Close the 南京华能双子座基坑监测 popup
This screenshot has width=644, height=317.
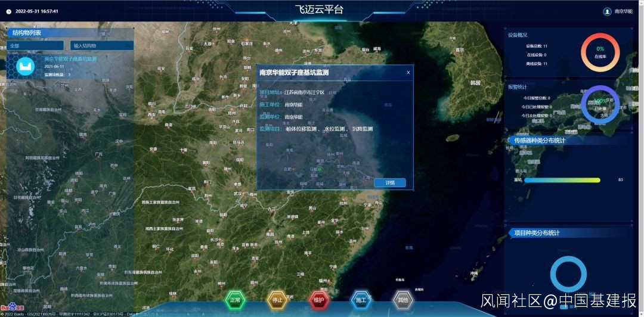pyautogui.click(x=408, y=73)
